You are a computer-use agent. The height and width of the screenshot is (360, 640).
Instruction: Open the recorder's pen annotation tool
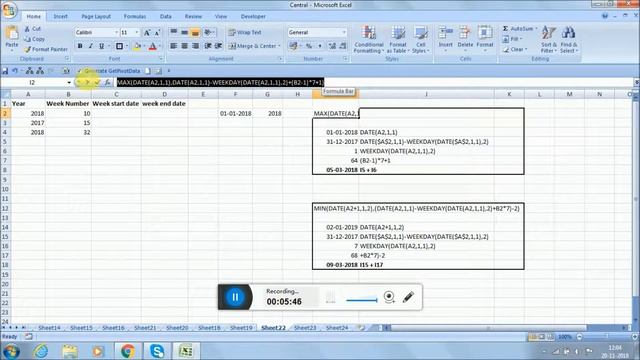[x=408, y=297]
